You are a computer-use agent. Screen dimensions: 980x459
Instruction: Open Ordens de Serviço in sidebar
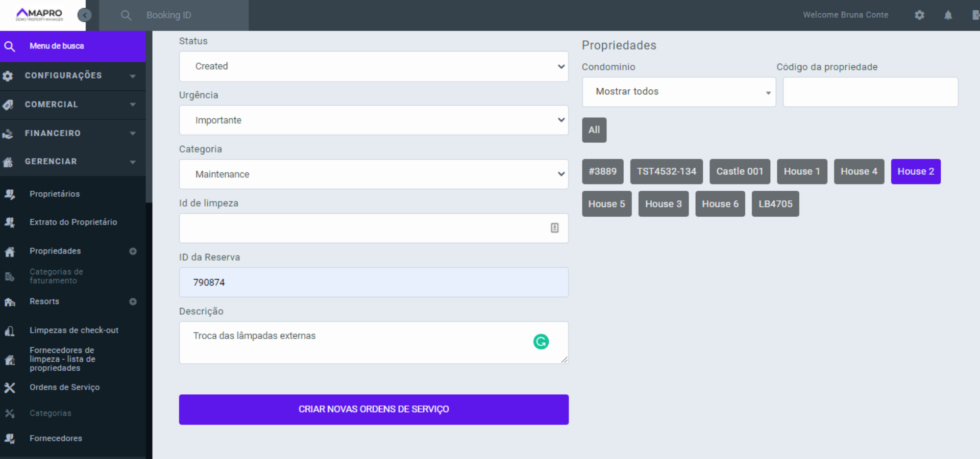pos(64,387)
